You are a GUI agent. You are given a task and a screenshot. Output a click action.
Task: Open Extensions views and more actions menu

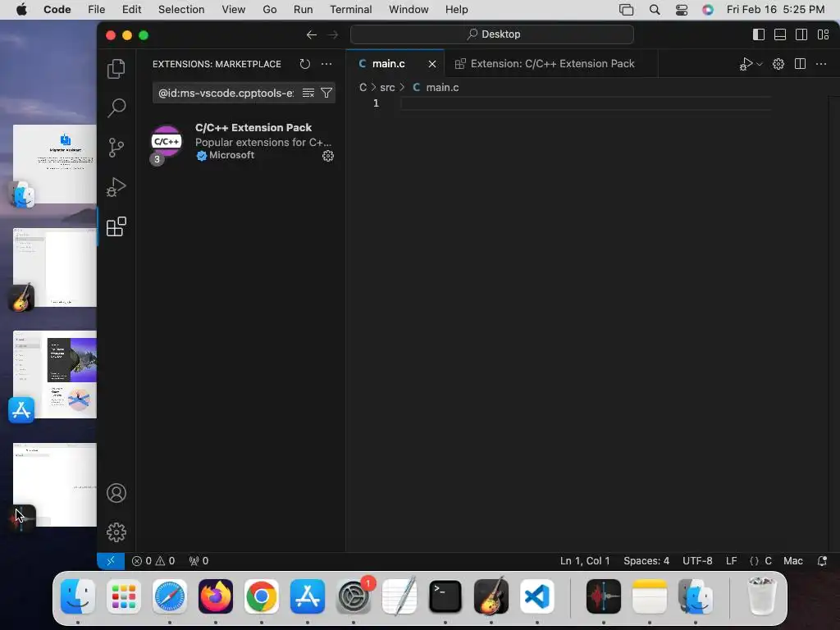pos(326,64)
